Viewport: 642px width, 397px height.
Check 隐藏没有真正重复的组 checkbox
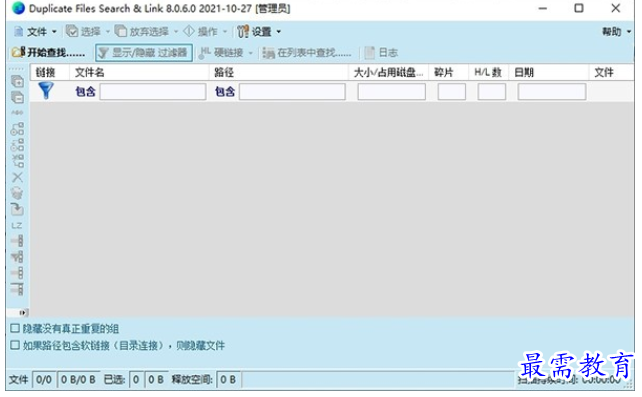[15, 328]
